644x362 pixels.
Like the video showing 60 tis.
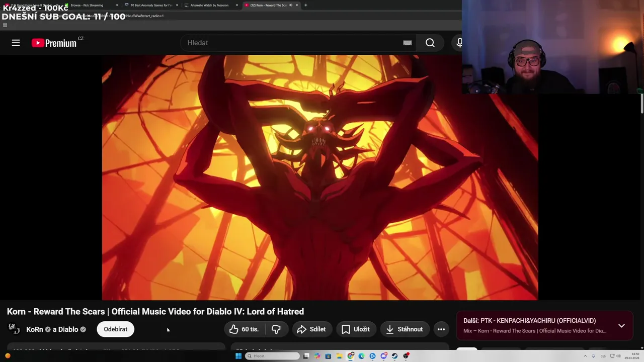[245, 329]
